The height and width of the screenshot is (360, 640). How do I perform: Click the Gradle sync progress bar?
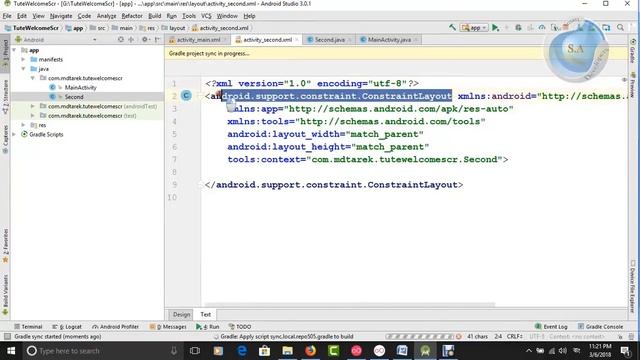pyautogui.click(x=420, y=337)
